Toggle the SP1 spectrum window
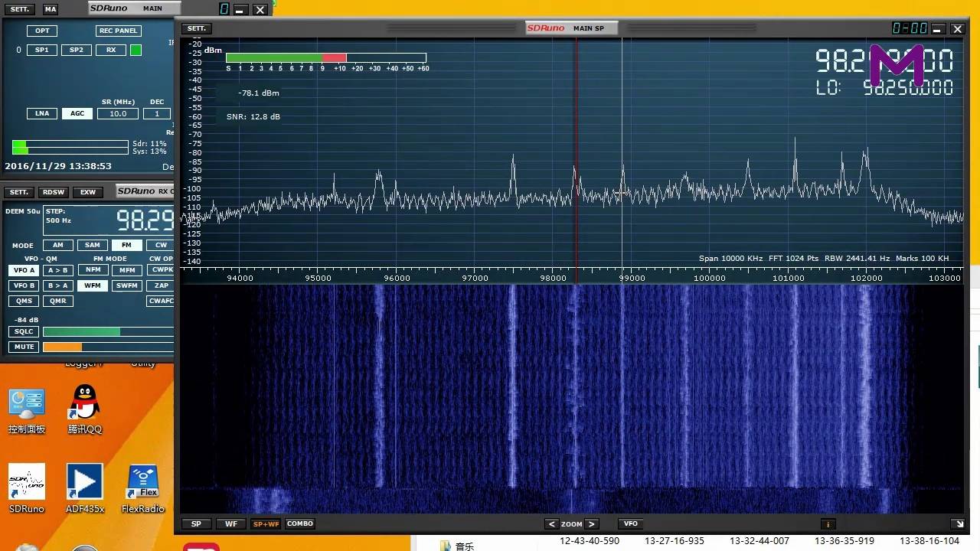980x551 pixels. (x=42, y=50)
